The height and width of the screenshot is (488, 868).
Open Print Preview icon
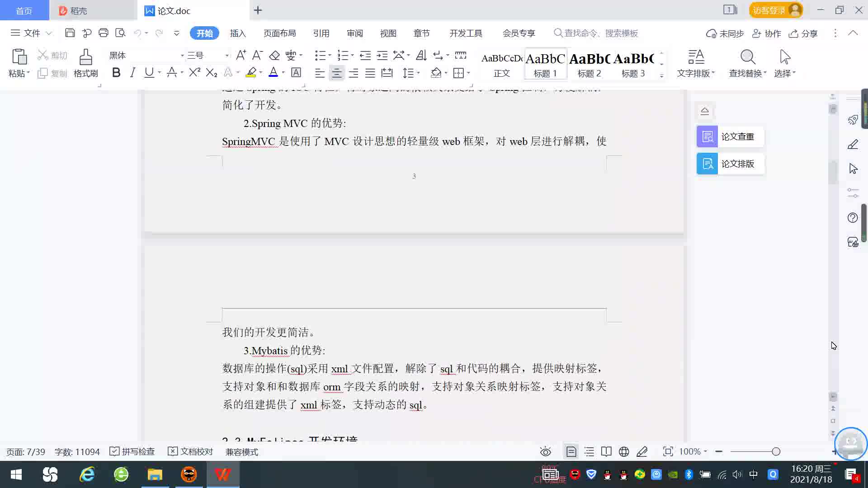(x=120, y=33)
